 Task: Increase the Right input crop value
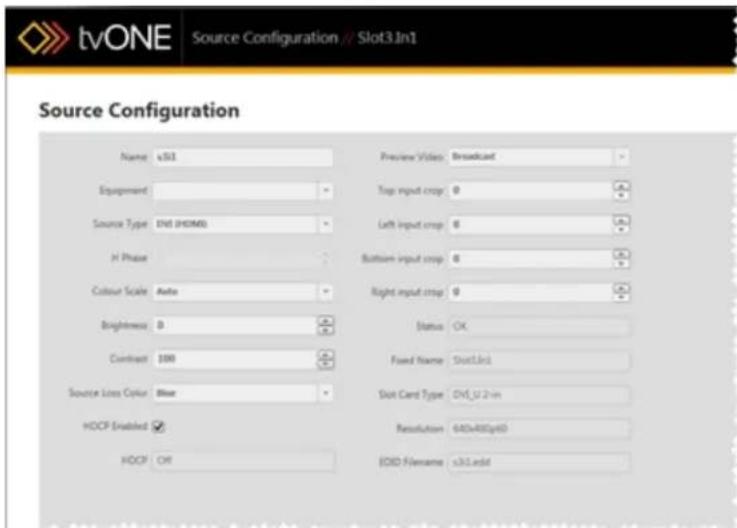pyautogui.click(x=621, y=288)
